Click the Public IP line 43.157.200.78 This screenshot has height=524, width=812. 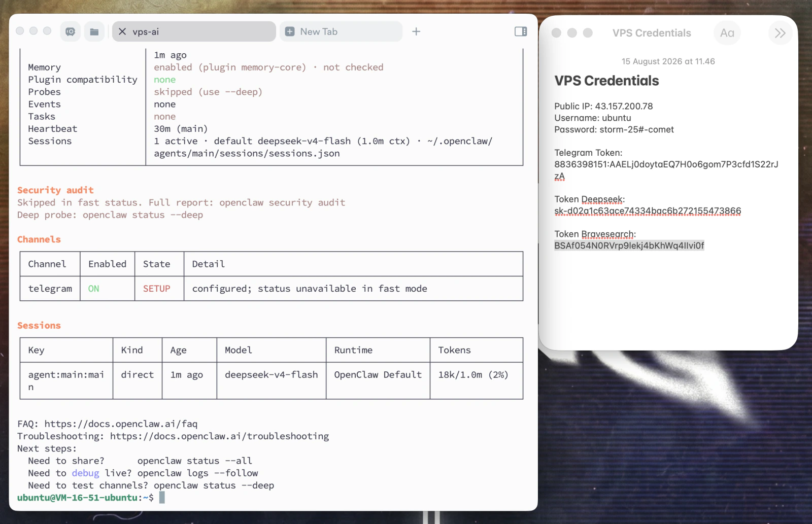[603, 106]
